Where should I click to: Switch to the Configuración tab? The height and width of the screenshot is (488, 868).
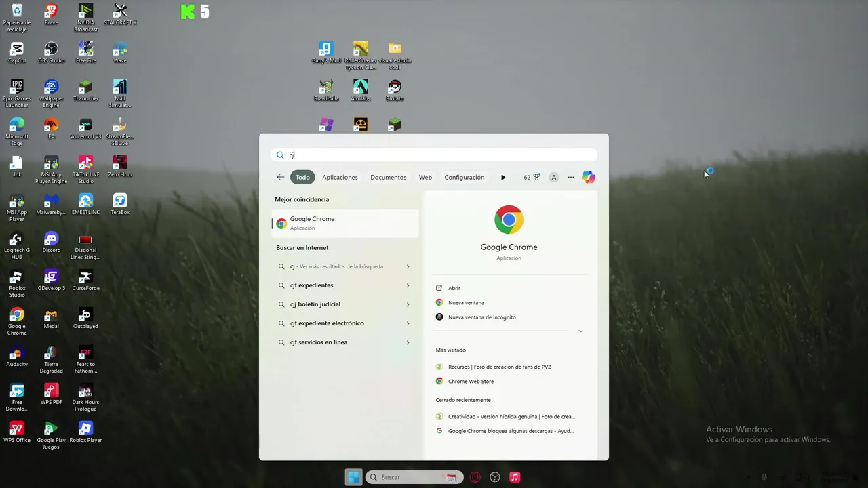(464, 177)
